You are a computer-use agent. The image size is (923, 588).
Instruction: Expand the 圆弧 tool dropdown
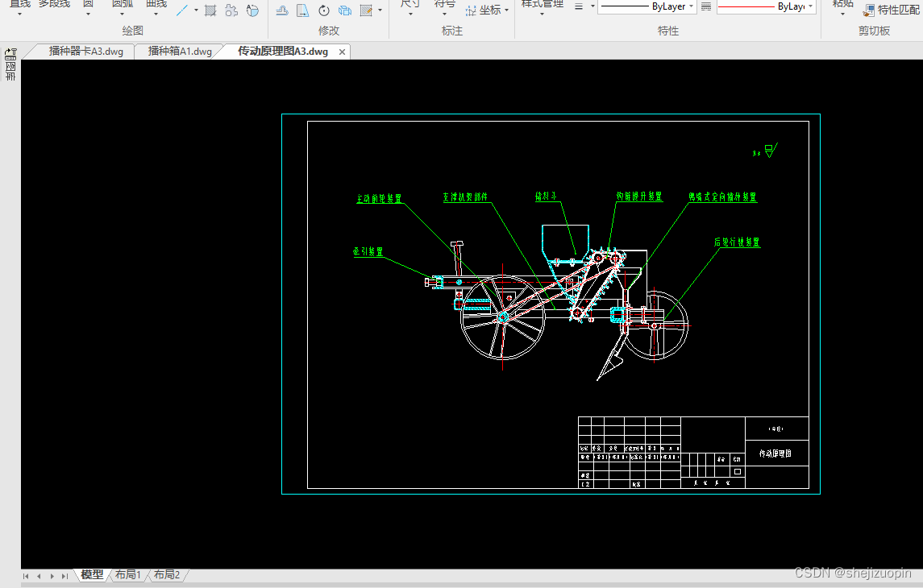click(122, 14)
